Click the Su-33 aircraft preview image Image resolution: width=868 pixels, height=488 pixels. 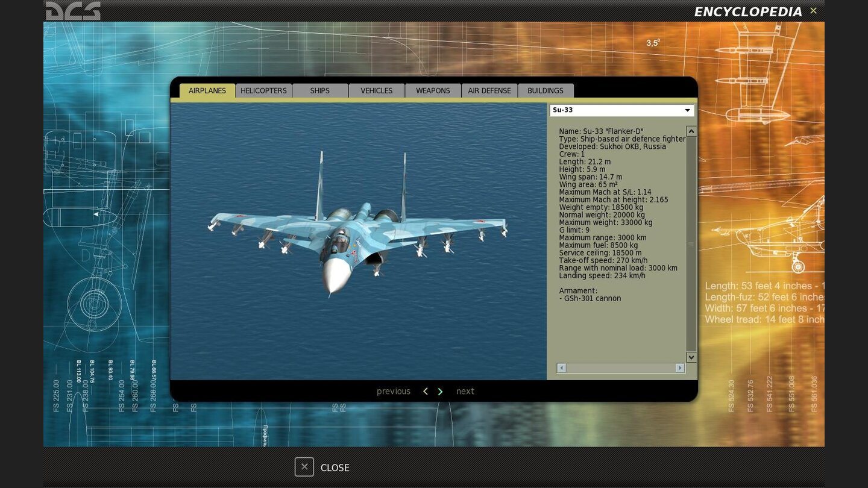pos(359,241)
